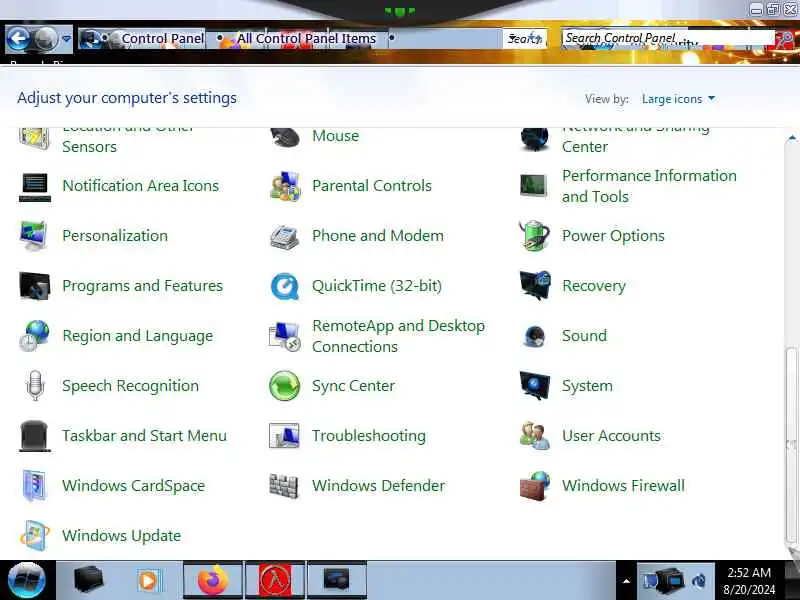Open the Sound speaker icon
The height and width of the screenshot is (600, 800).
coord(534,336)
